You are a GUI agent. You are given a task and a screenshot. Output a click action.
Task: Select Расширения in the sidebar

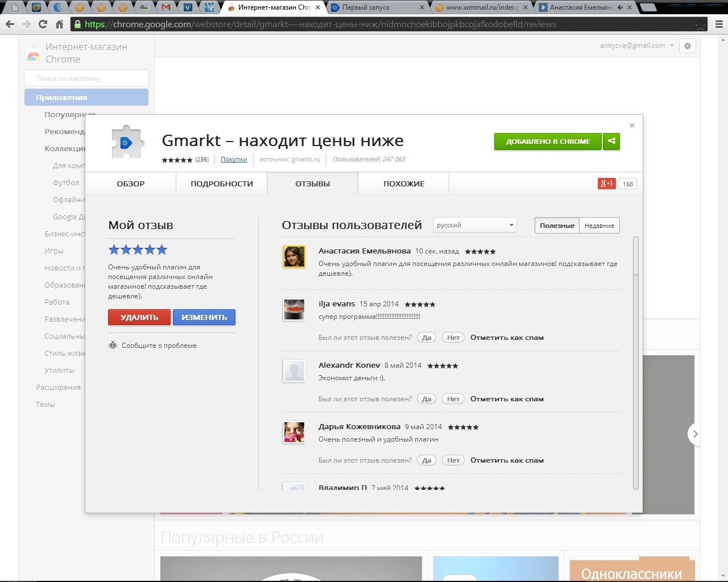pos(58,387)
